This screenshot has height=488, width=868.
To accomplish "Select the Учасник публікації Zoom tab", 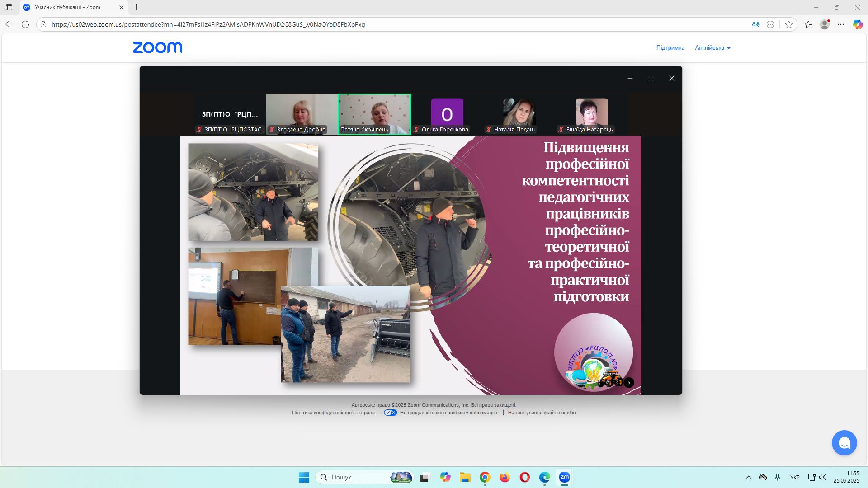I will pyautogui.click(x=68, y=7).
